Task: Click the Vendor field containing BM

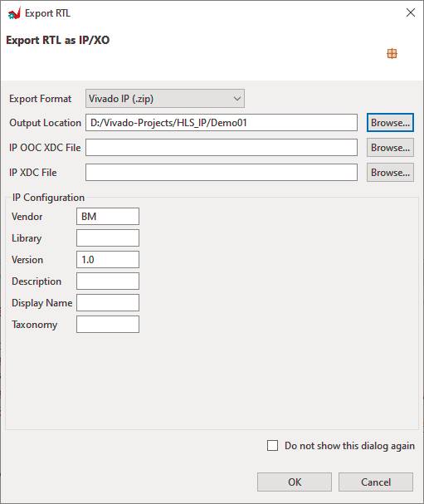Action: 108,217
